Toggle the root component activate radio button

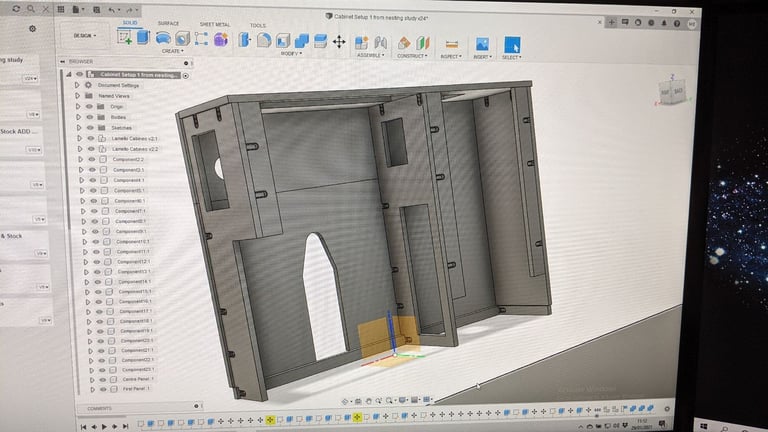pos(186,75)
